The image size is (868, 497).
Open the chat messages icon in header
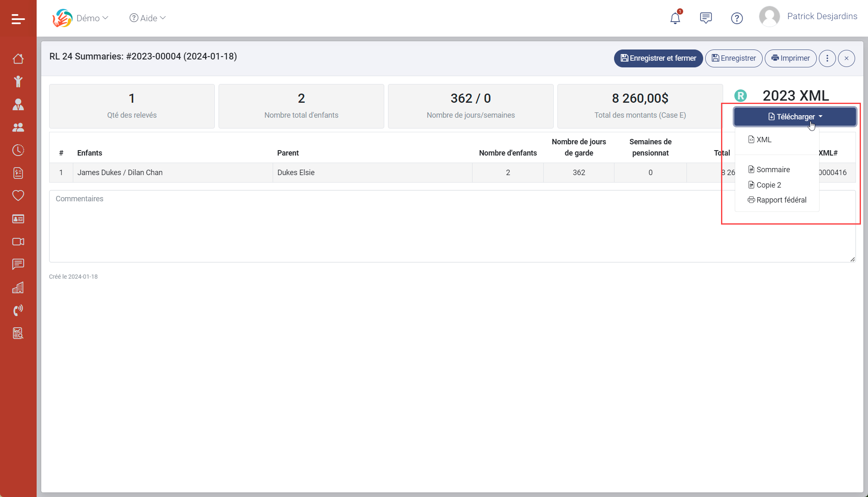(x=706, y=18)
